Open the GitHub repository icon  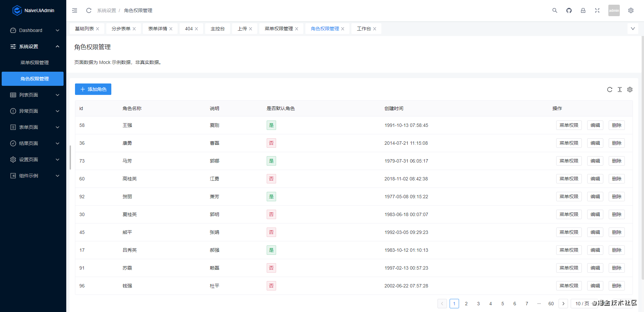pyautogui.click(x=569, y=10)
